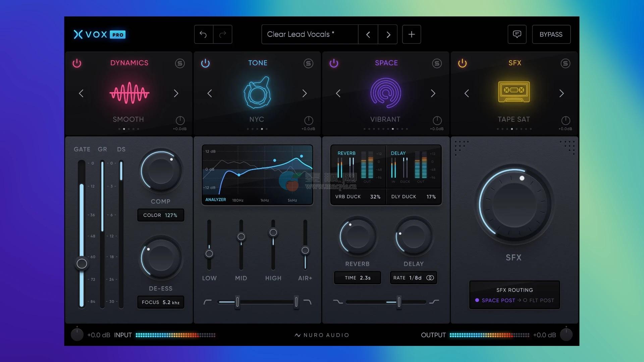Toggle the Tone module power button
Image resolution: width=644 pixels, height=362 pixels.
(x=205, y=63)
